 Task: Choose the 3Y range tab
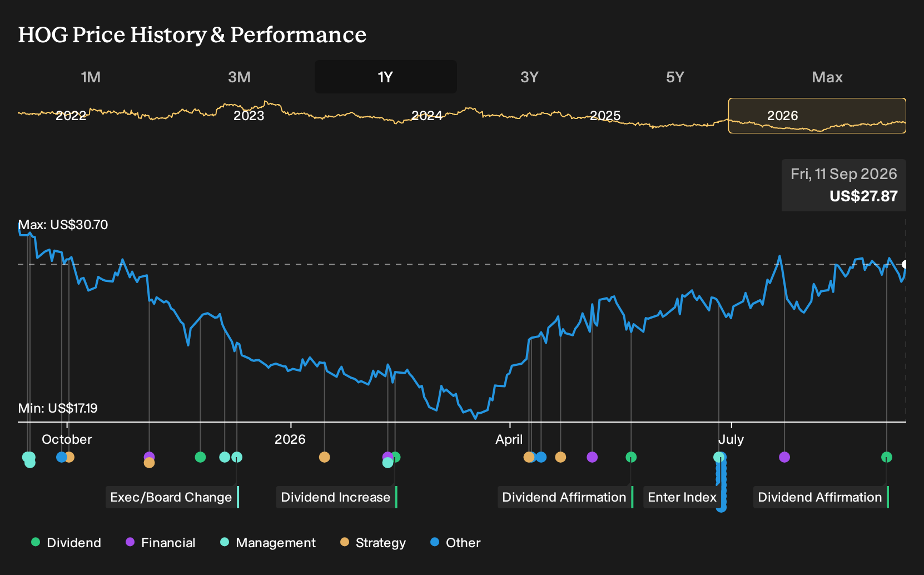pyautogui.click(x=529, y=77)
